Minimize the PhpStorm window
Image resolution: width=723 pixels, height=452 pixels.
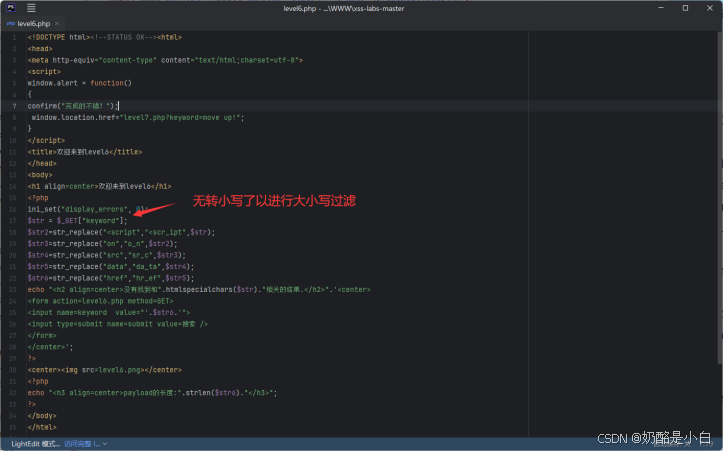[x=661, y=8]
